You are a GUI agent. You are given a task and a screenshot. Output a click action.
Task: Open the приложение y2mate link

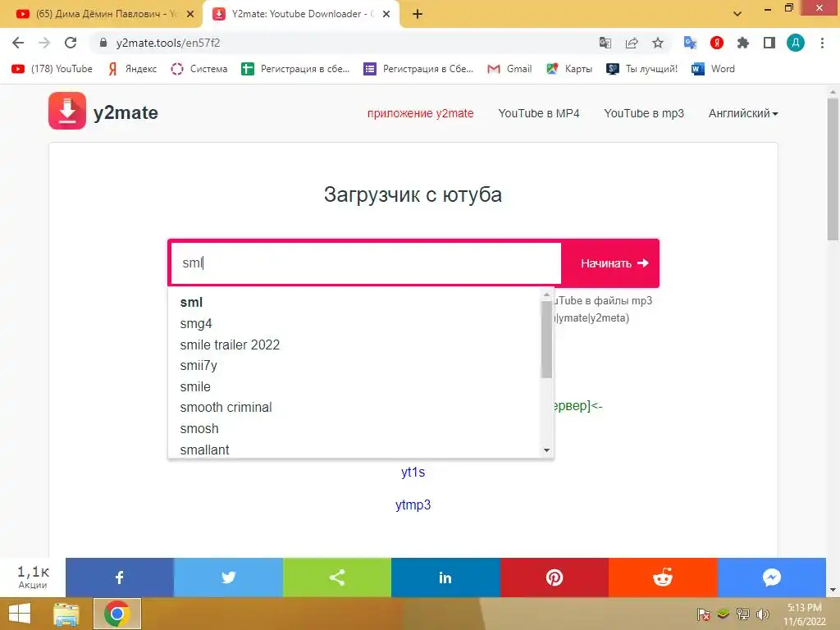pos(421,113)
